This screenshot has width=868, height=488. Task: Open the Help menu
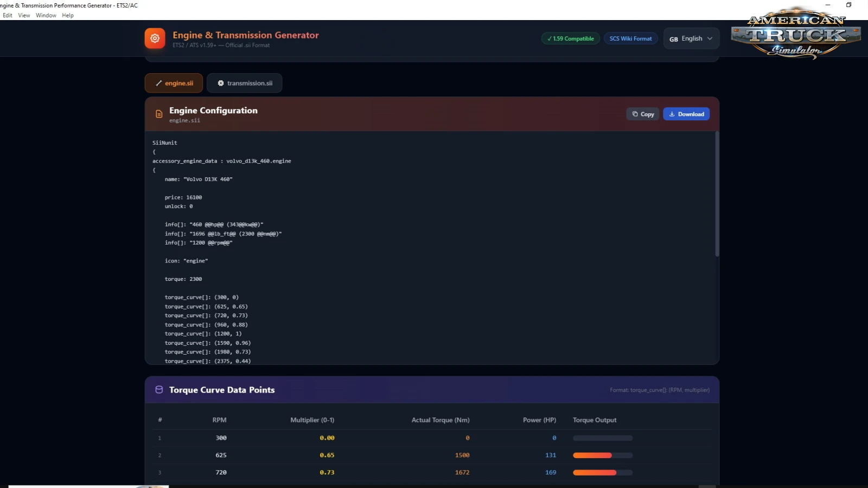[x=68, y=15]
